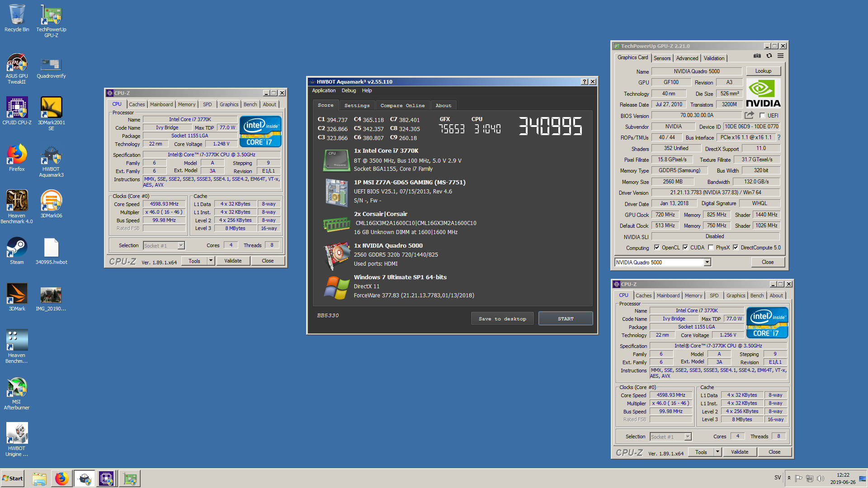Viewport: 868px width, 488px height.
Task: Toggle the OpenCL checkbox in GPU-Z
Action: click(x=657, y=248)
